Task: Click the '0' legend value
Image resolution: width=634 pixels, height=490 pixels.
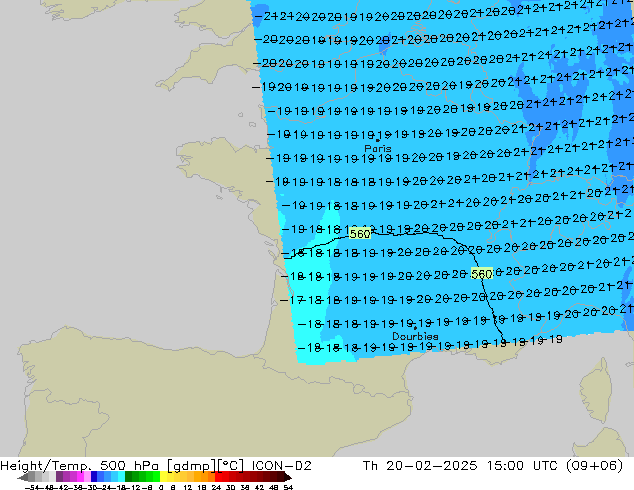Action: pos(161,487)
